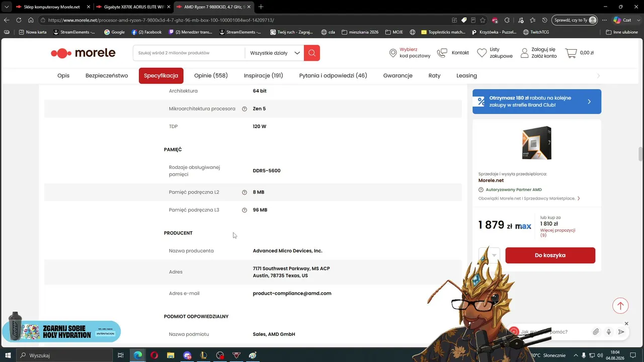Open Pytania i odpowiedzi (46) tab

[333, 75]
